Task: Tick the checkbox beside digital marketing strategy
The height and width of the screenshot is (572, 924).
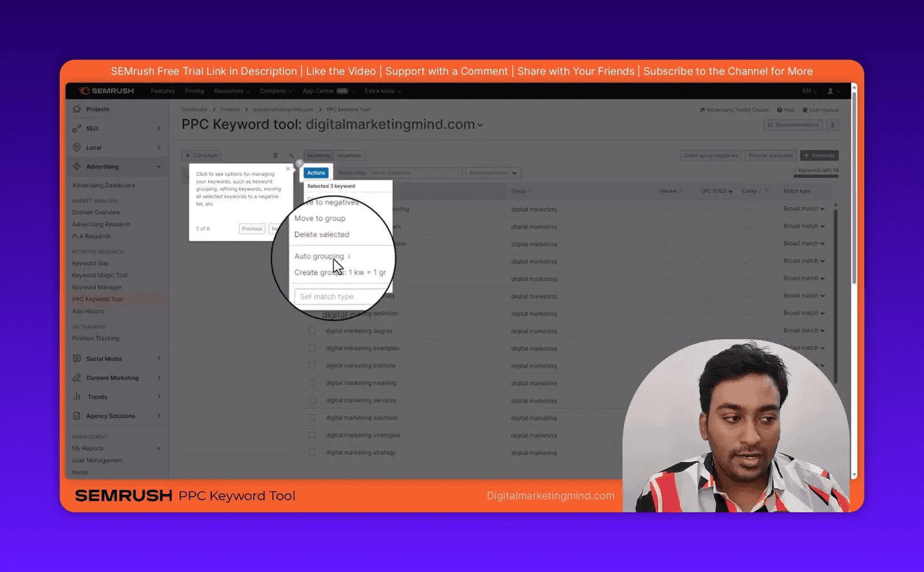Action: 312,452
